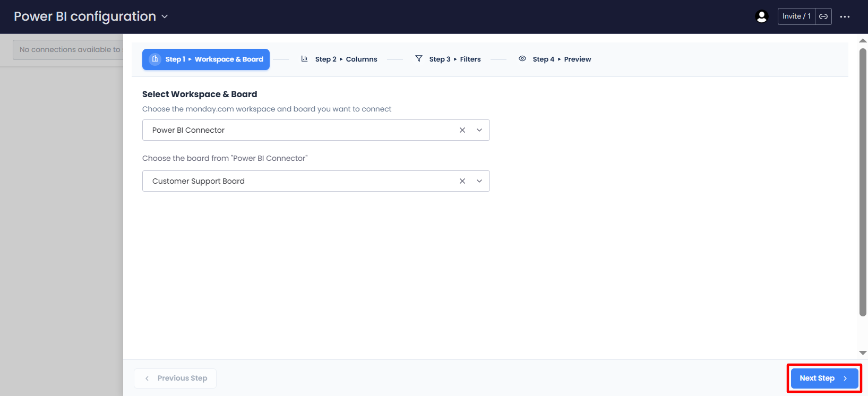The height and width of the screenshot is (396, 868).
Task: Expand the board dropdown chevron
Action: tap(479, 181)
